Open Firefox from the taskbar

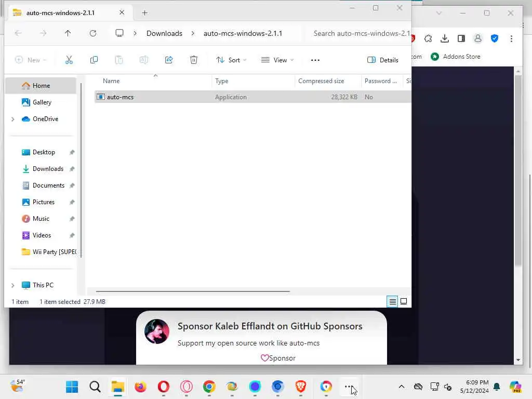click(140, 387)
